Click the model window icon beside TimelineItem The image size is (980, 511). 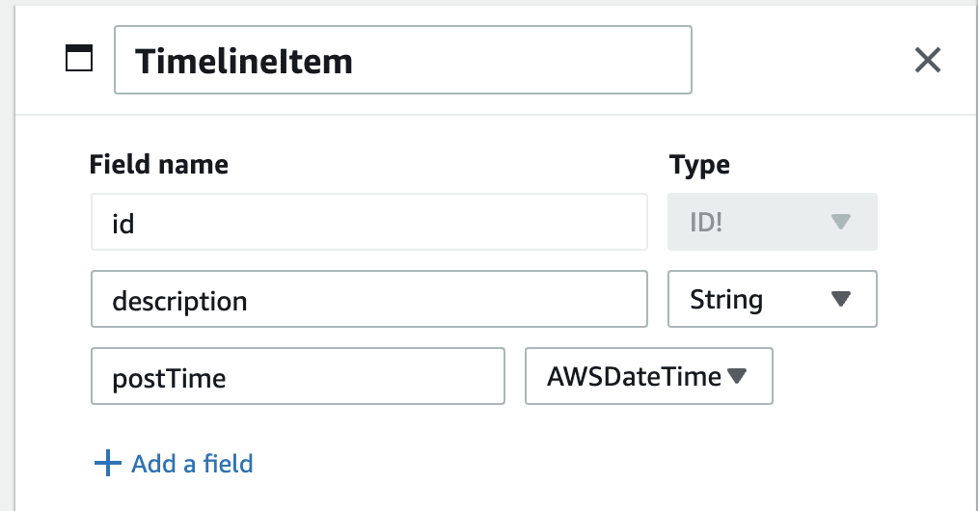coord(79,58)
